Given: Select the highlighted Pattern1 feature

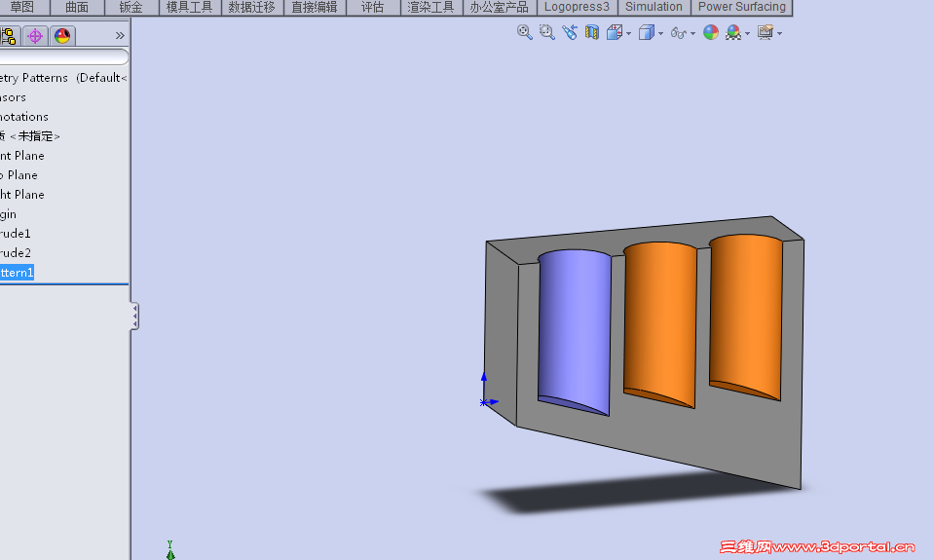Looking at the screenshot, I should (17, 273).
